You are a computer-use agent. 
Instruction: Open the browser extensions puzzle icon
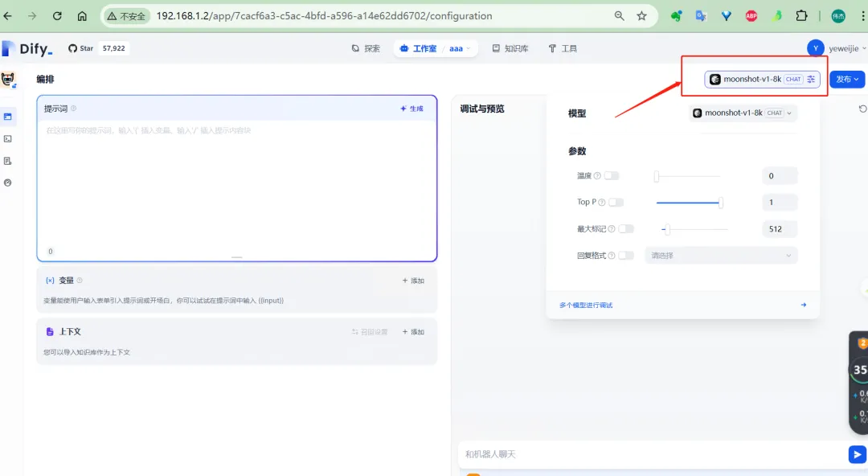[x=801, y=16]
